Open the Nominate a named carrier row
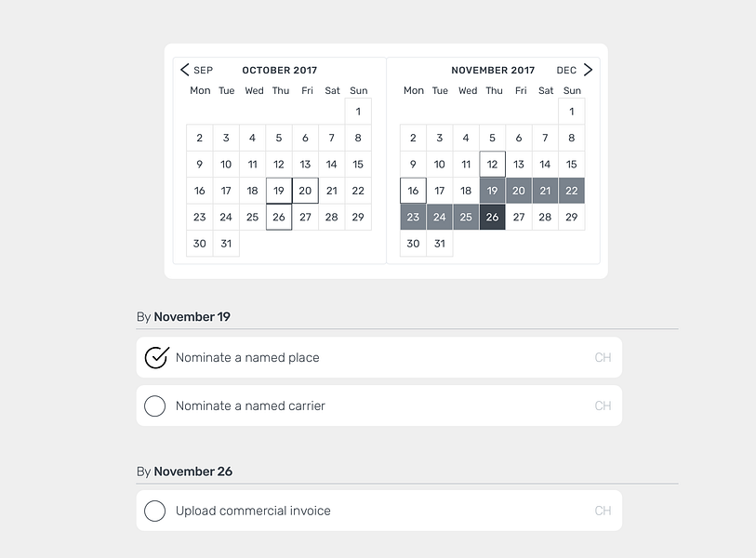 click(379, 405)
